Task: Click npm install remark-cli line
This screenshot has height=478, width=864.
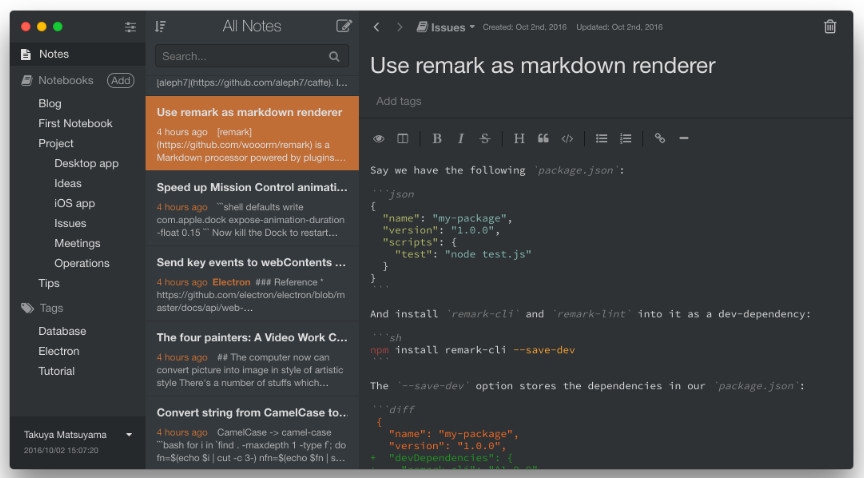Action: 473,350
